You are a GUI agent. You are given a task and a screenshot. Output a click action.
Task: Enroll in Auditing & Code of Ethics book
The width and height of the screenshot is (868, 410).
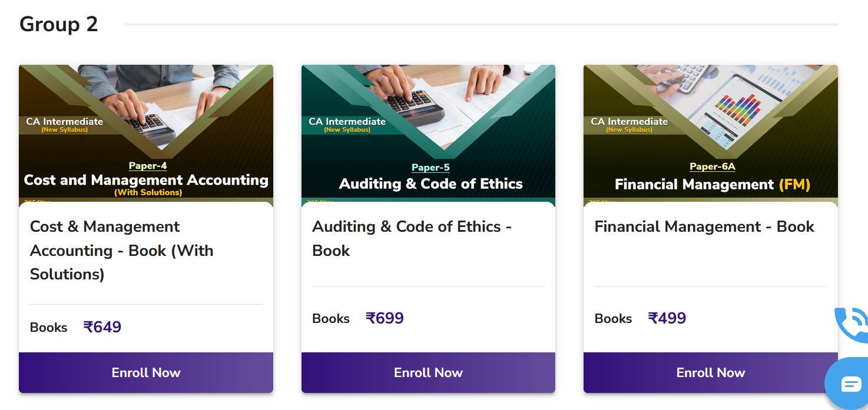pos(428,372)
